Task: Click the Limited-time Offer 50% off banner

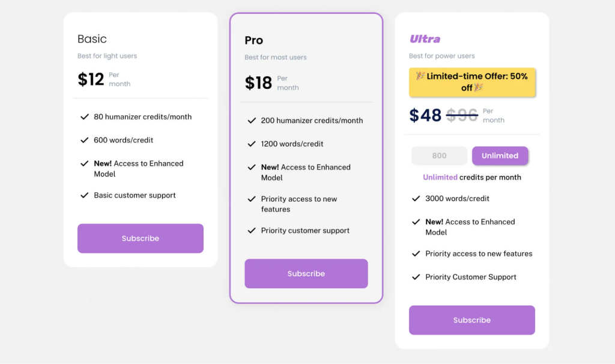Action: 471,82
